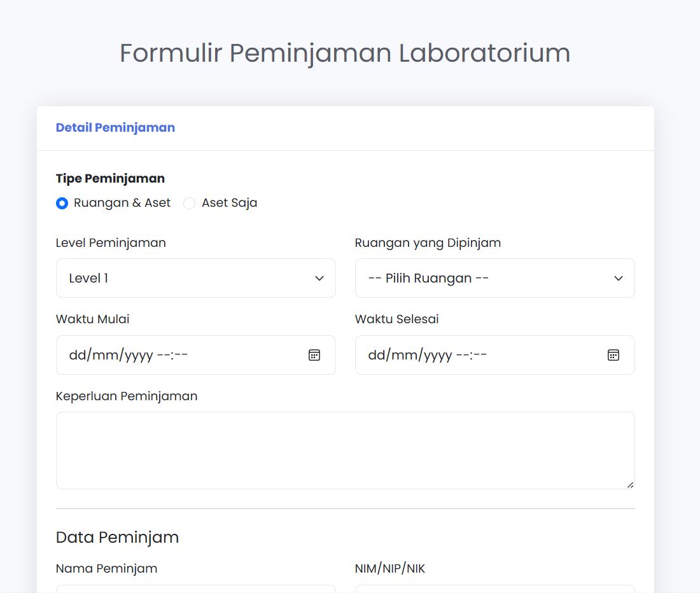This screenshot has height=593, width=700.
Task: Click the Nama Peminjam input field
Action: click(195, 590)
